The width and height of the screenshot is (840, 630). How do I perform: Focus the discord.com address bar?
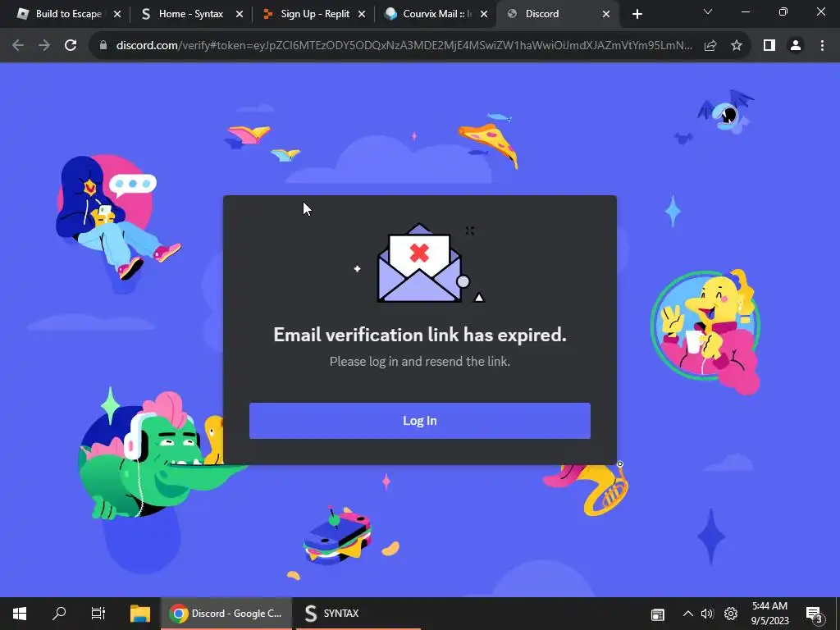pyautogui.click(x=404, y=46)
